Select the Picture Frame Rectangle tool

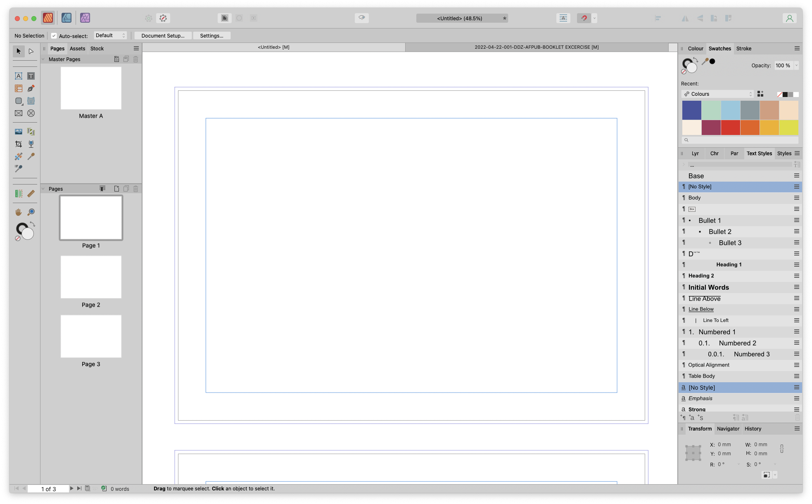(19, 113)
